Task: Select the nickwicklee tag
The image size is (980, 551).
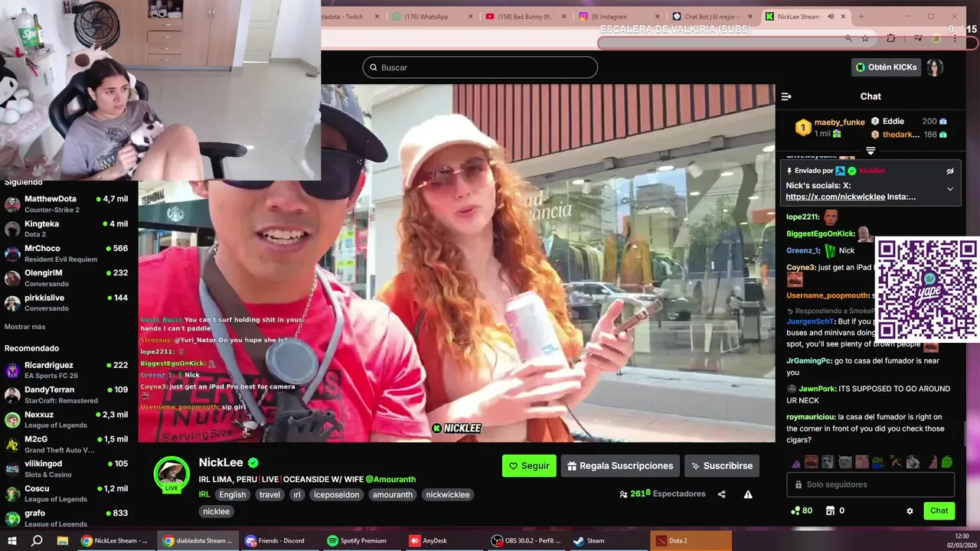Action: (x=448, y=494)
